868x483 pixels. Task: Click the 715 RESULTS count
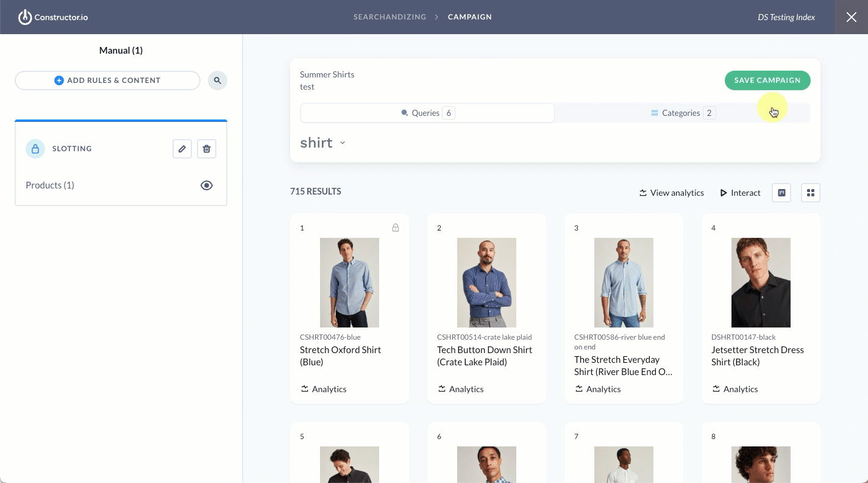[316, 191]
